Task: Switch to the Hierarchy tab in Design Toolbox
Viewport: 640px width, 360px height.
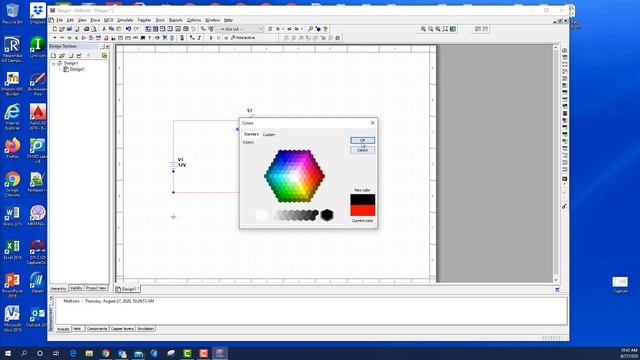Action: [x=58, y=288]
